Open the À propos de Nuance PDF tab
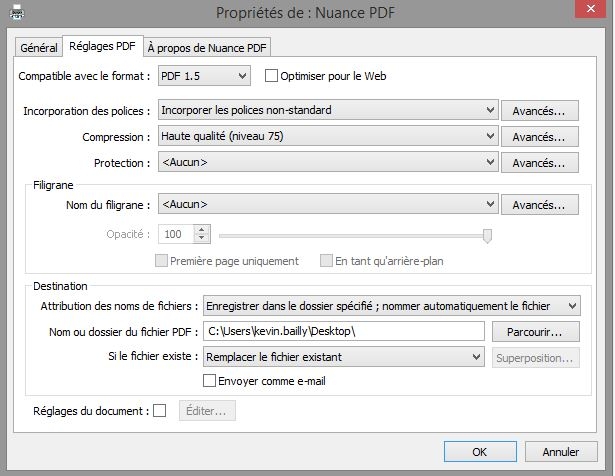This screenshot has height=476, width=615. tap(207, 48)
